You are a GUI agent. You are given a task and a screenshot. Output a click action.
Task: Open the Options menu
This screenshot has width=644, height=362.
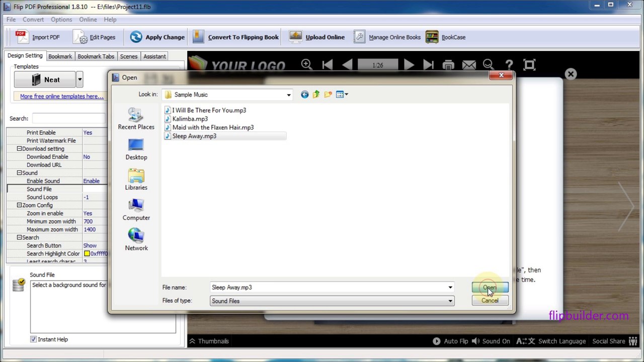[61, 20]
